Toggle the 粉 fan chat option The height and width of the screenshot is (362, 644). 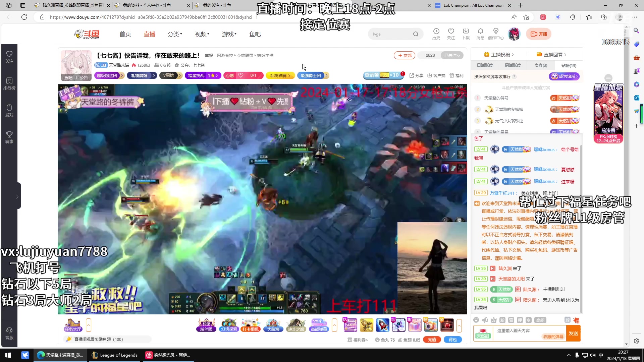pyautogui.click(x=502, y=320)
